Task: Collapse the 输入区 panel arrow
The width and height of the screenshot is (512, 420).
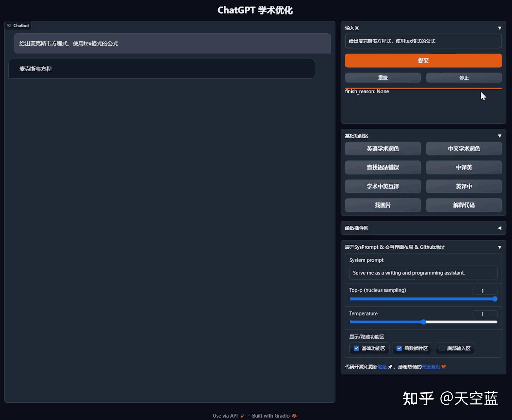Action: 500,28
